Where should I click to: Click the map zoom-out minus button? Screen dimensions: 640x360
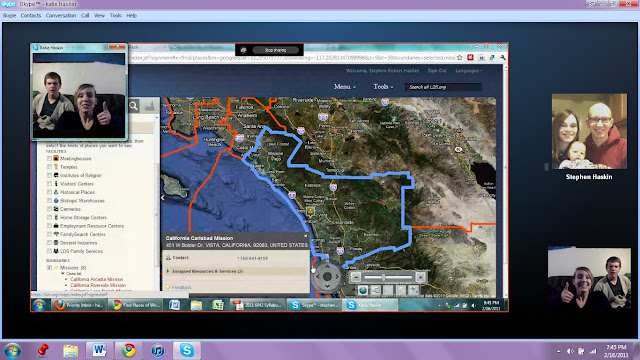(x=356, y=277)
